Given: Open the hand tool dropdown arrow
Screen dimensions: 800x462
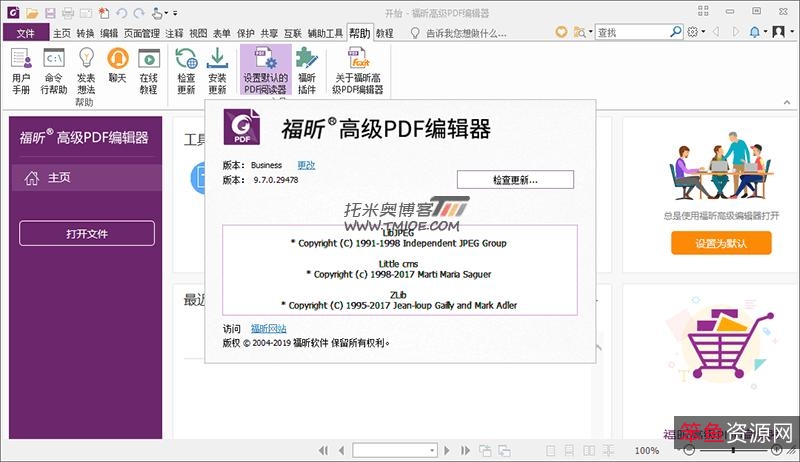Looking at the screenshot, I should pyautogui.click(x=166, y=13).
